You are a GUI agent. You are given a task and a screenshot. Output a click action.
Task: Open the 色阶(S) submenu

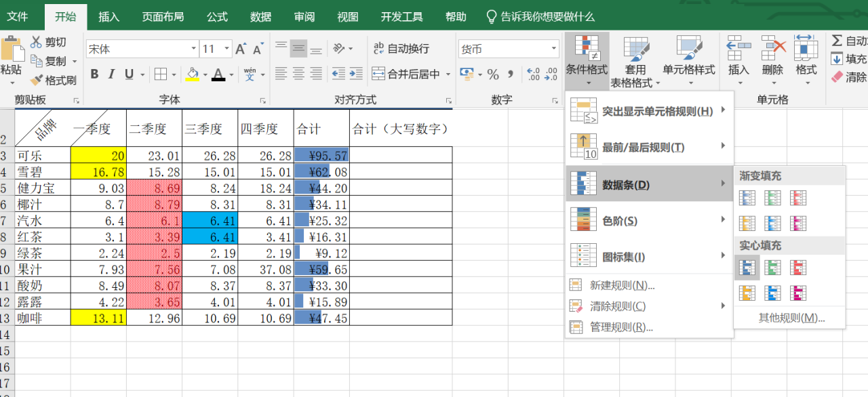(650, 221)
